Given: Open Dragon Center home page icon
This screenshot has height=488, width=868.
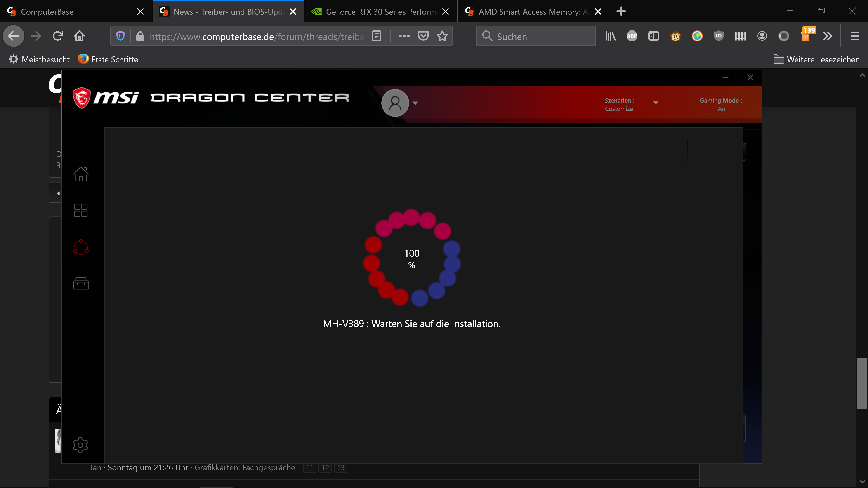Looking at the screenshot, I should [80, 174].
